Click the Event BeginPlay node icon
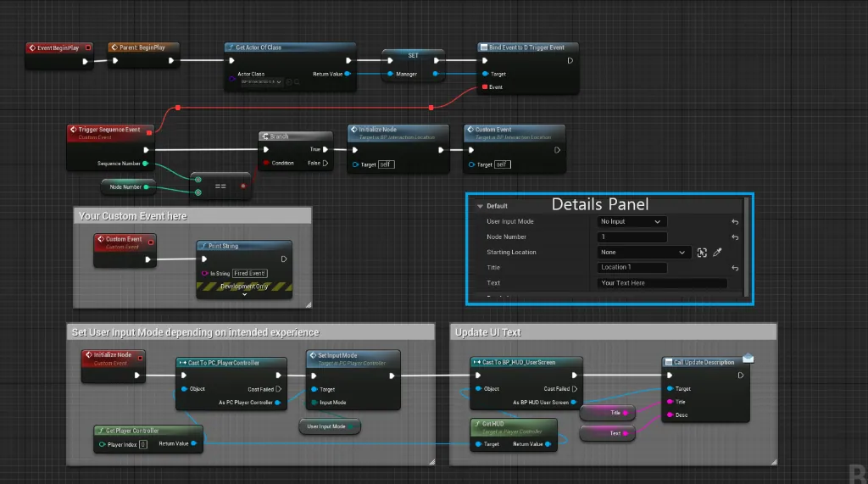The height and width of the screenshot is (484, 868). coord(32,48)
